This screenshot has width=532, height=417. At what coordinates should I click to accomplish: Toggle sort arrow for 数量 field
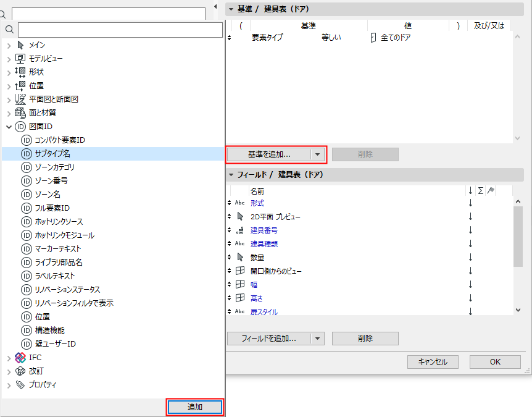470,257
